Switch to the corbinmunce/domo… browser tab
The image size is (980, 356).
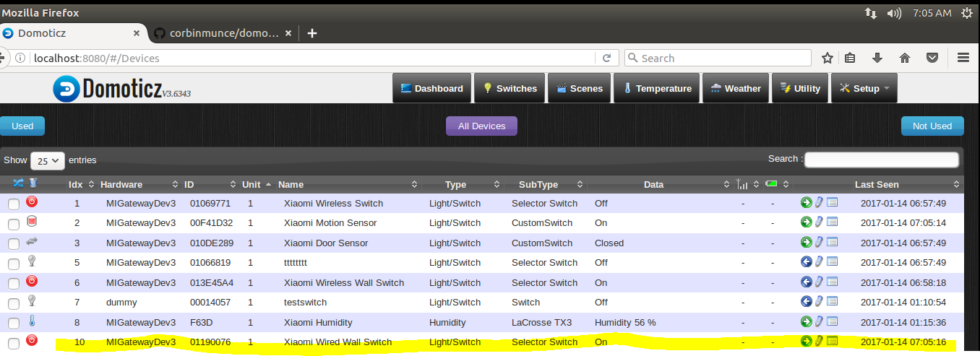click(x=223, y=33)
